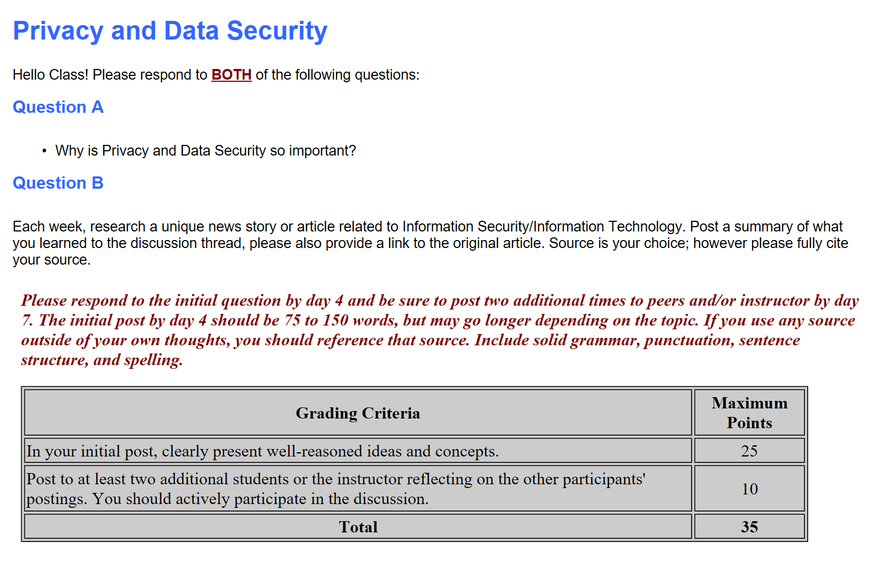Click the Hello Class greeting line
This screenshot has height=588, width=874.
[216, 75]
